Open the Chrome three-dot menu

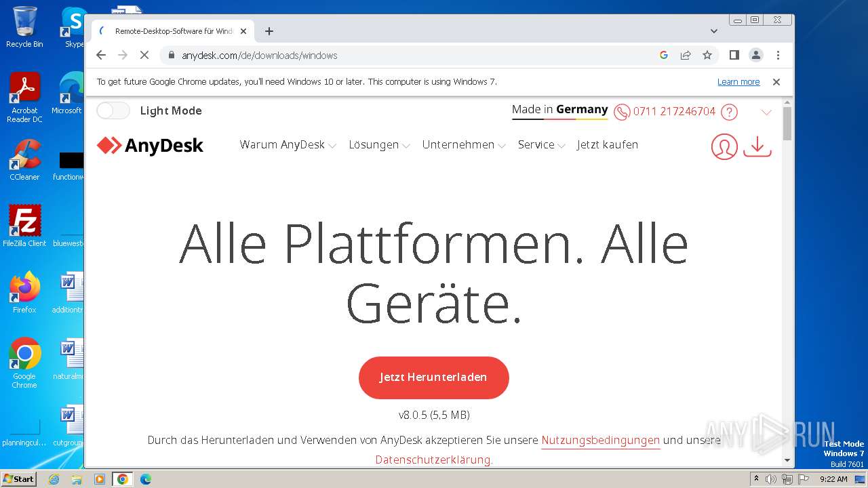[x=778, y=55]
